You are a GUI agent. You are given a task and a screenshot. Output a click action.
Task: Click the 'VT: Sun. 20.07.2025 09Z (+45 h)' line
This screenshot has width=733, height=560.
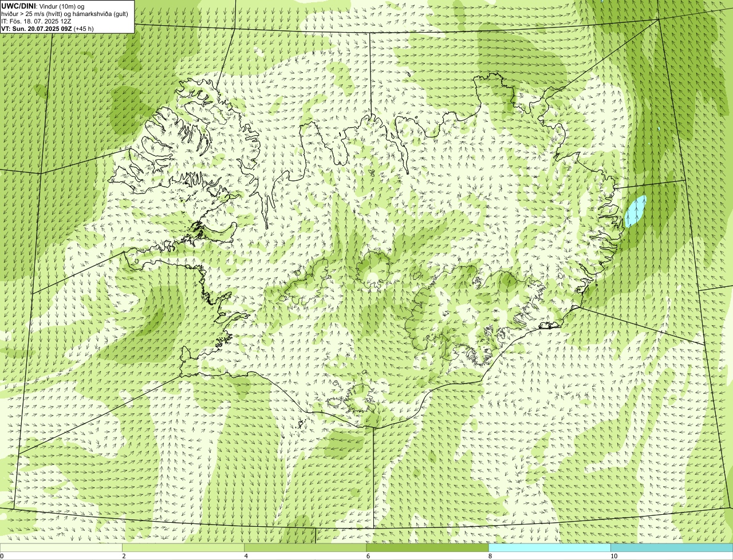click(48, 29)
